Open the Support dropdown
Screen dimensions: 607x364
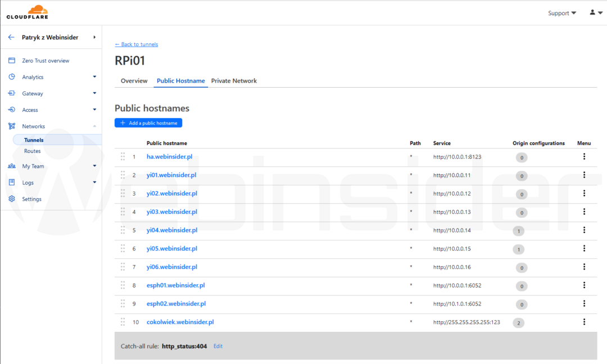coord(561,13)
